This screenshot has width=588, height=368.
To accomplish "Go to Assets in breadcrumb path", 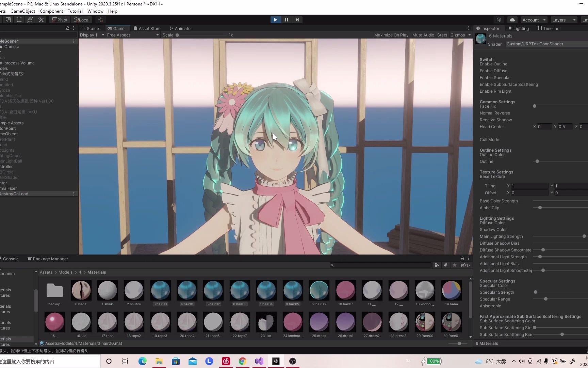I will click(x=46, y=272).
